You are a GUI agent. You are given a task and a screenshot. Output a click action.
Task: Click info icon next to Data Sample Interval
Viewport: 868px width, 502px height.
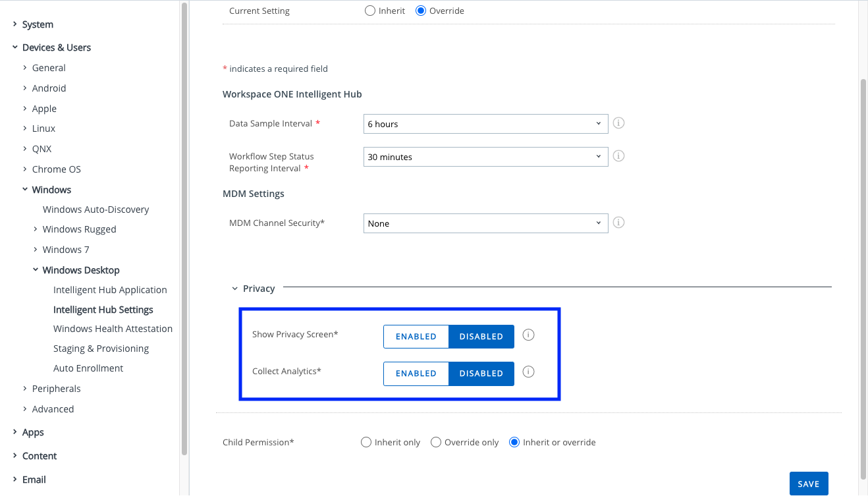click(618, 123)
